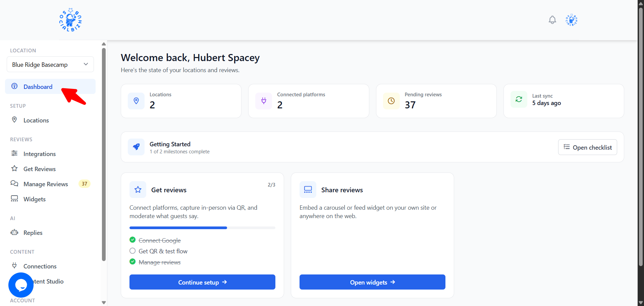Click the Widgets monitor icon in sidebar
Viewport: 644px width, 306px height.
tap(14, 199)
